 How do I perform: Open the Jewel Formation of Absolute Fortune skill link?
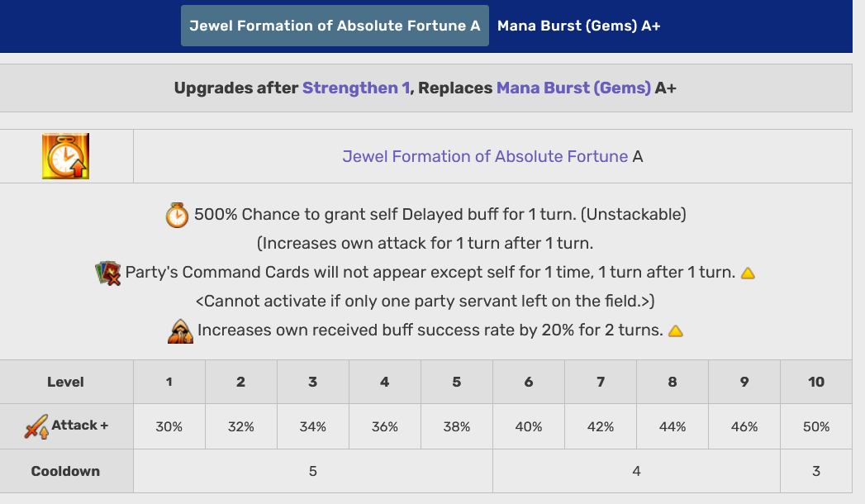[x=485, y=156]
